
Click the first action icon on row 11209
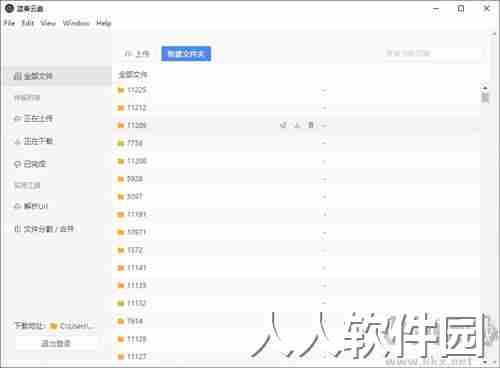pos(283,125)
